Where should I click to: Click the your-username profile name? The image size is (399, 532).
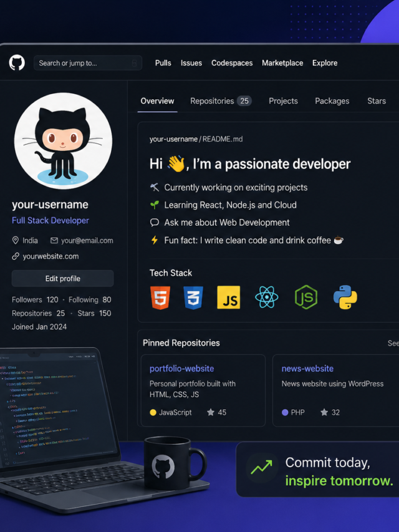[50, 205]
